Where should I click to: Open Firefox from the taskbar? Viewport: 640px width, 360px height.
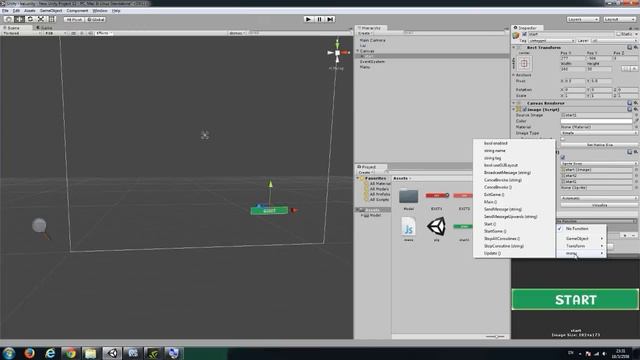(x=29, y=353)
